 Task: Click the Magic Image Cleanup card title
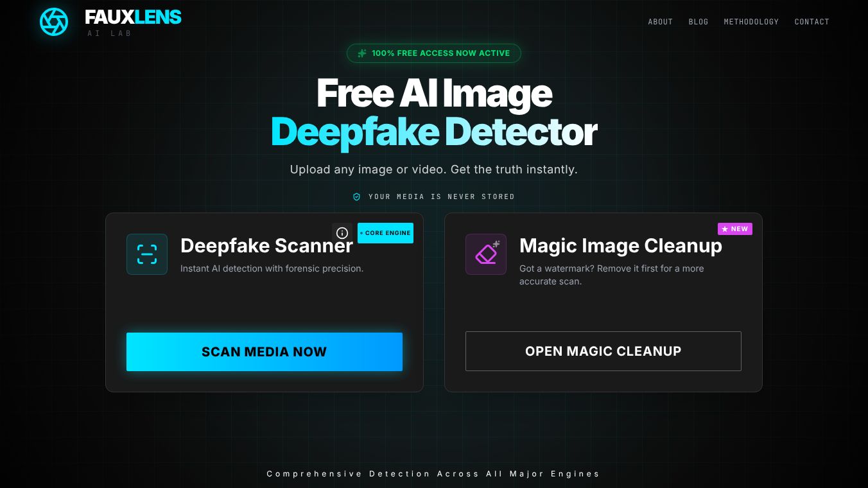(621, 245)
